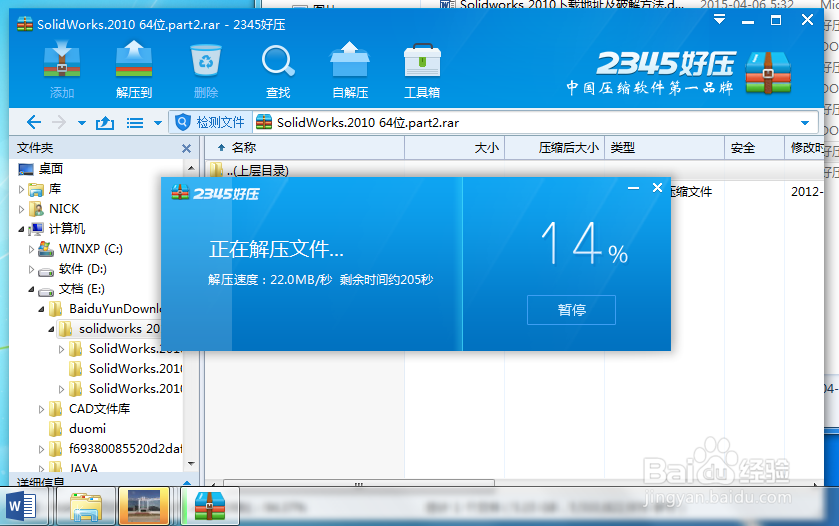Sort by 安全 column header

coord(754,148)
